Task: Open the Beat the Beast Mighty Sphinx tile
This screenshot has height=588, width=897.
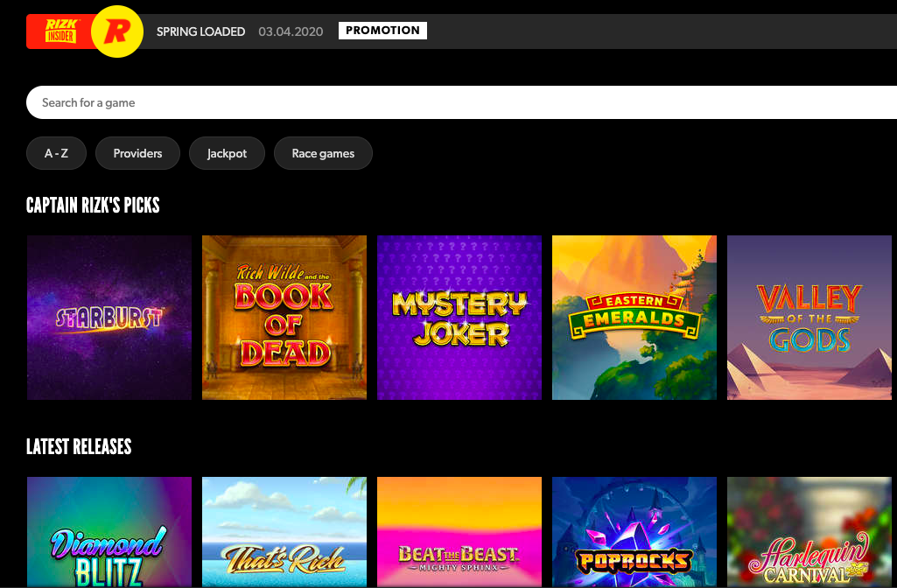Action: click(459, 532)
